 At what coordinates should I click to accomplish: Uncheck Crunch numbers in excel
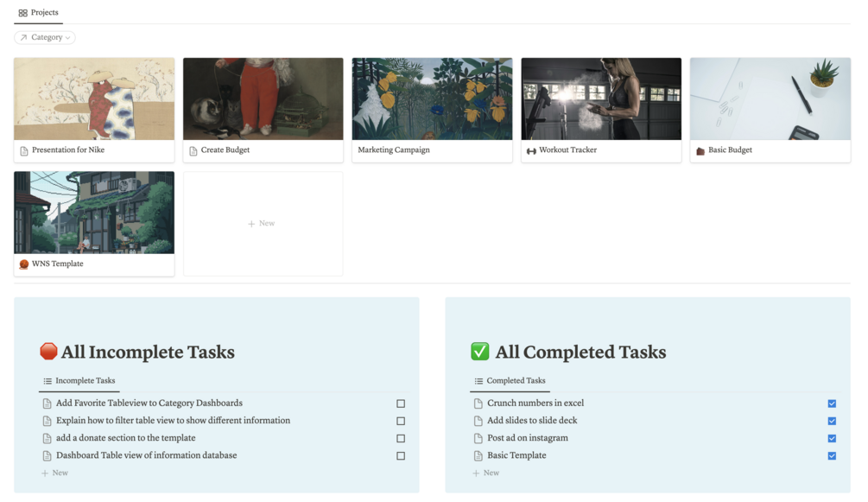click(832, 404)
